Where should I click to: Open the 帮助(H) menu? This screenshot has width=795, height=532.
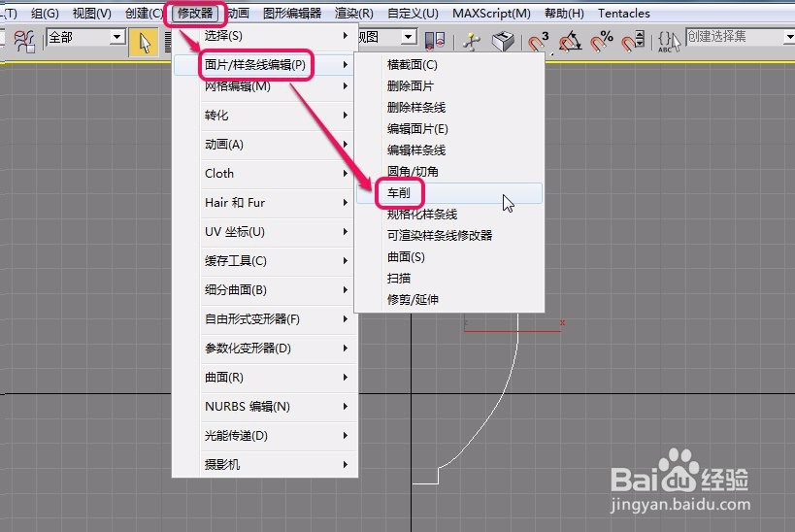564,14
